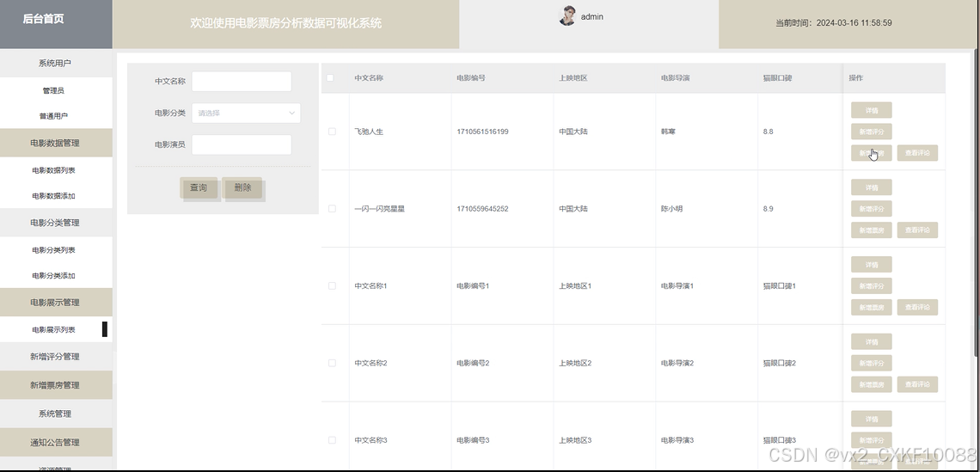Go to 后台首页 in the header
The width and height of the screenshot is (980, 472).
click(43, 19)
